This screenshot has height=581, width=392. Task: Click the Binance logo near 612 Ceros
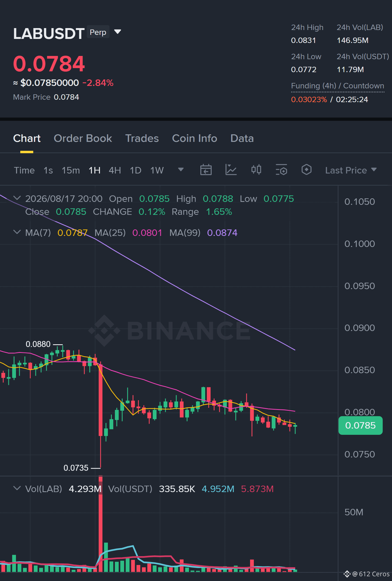click(347, 574)
